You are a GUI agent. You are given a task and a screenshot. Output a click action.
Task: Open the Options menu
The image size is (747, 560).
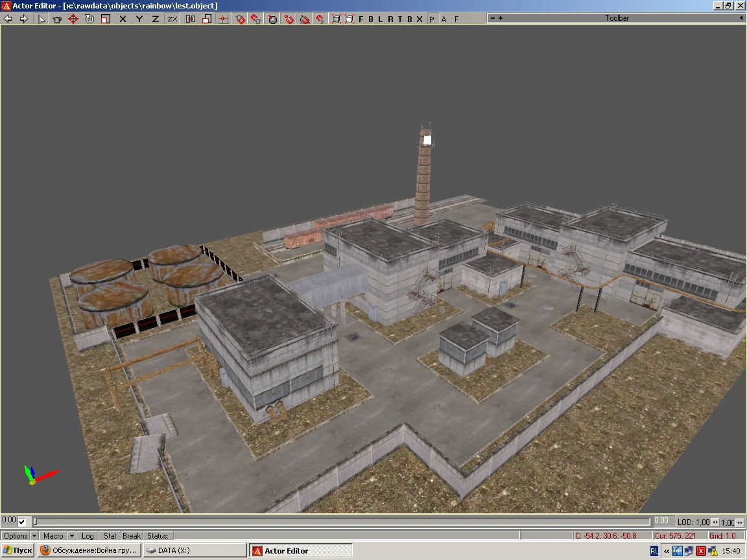click(16, 536)
